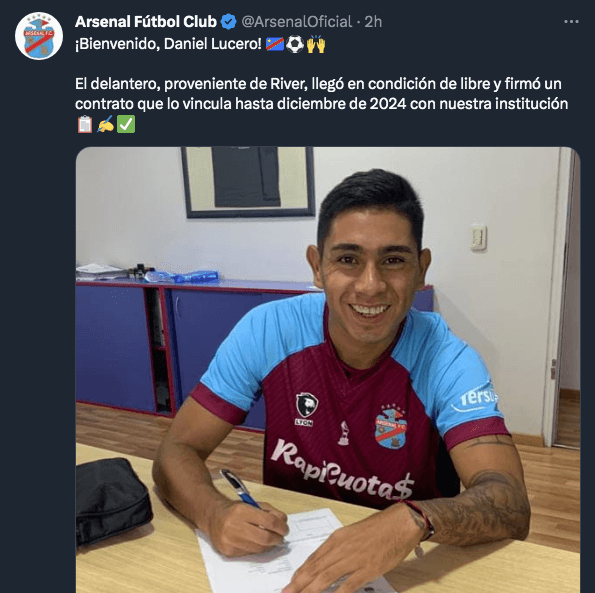The width and height of the screenshot is (595, 593).
Task: Click the clipboard emoji below the text
Action: pyautogui.click(x=85, y=124)
